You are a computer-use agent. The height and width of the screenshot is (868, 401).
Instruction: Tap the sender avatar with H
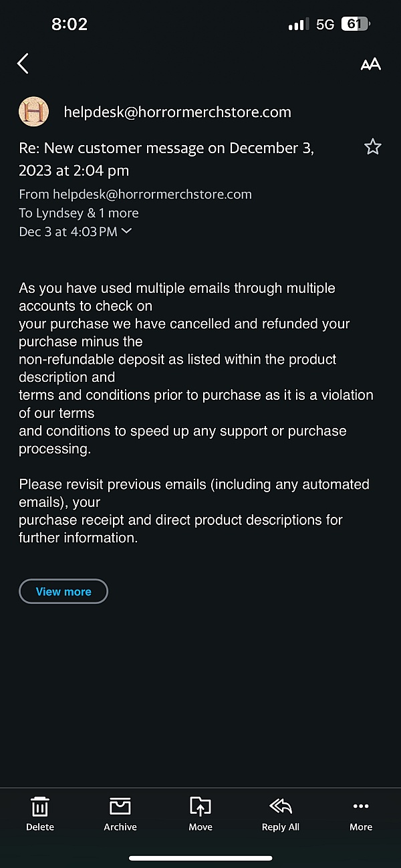click(x=33, y=112)
